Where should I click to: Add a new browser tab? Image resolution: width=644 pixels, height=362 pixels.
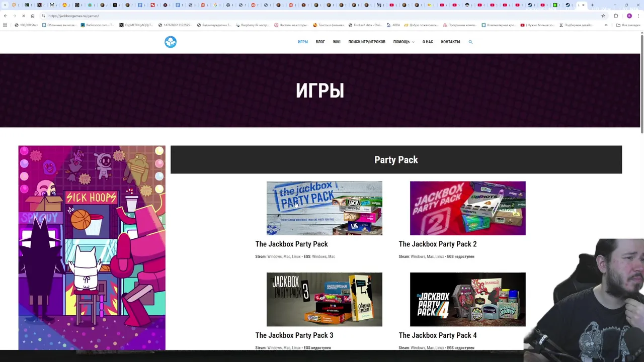tap(592, 5)
